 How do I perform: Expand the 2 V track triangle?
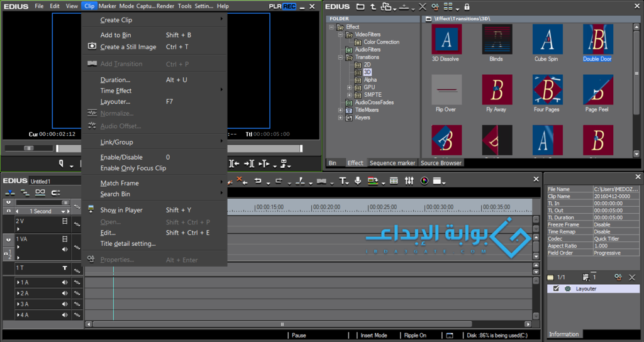pyautogui.click(x=18, y=228)
